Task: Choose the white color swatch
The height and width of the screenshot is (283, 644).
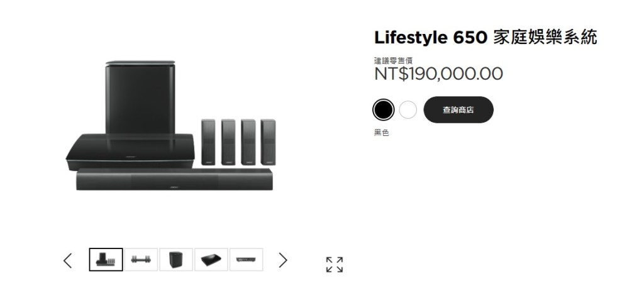Action: (408, 110)
